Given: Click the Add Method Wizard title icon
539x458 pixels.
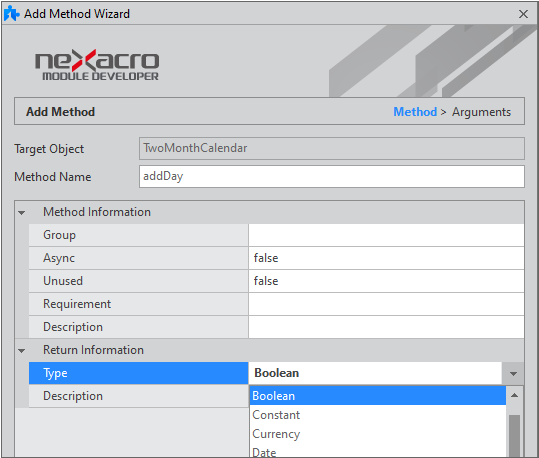Looking at the screenshot, I should coord(12,13).
